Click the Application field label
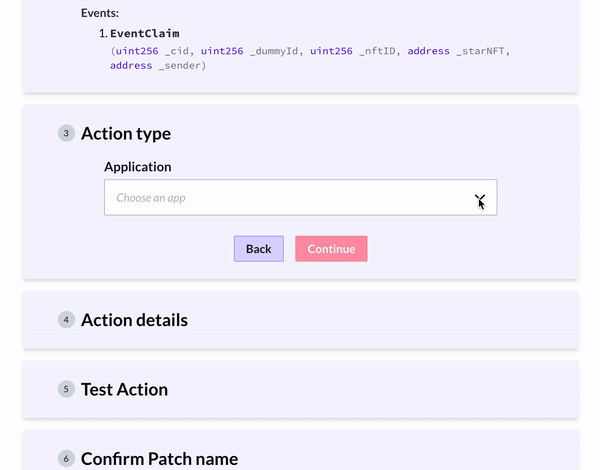 138,167
